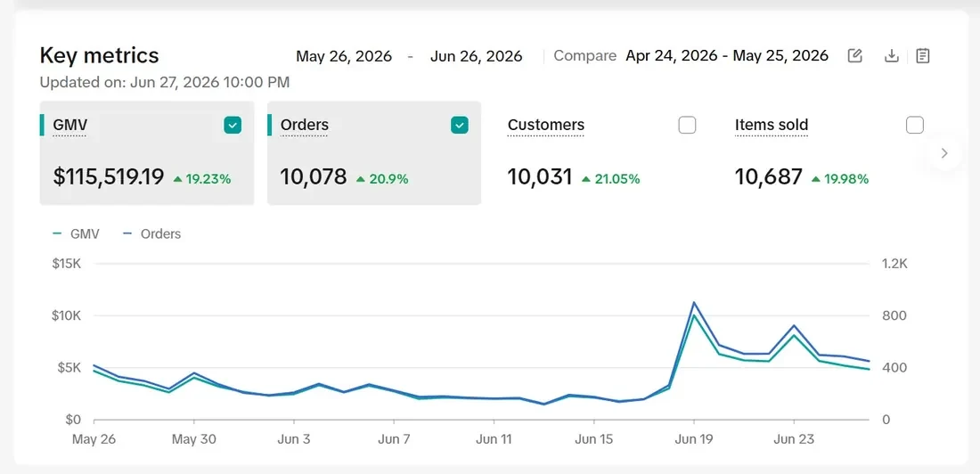
Task: Click the 21.05% customers growth indicator
Action: pyautogui.click(x=610, y=179)
